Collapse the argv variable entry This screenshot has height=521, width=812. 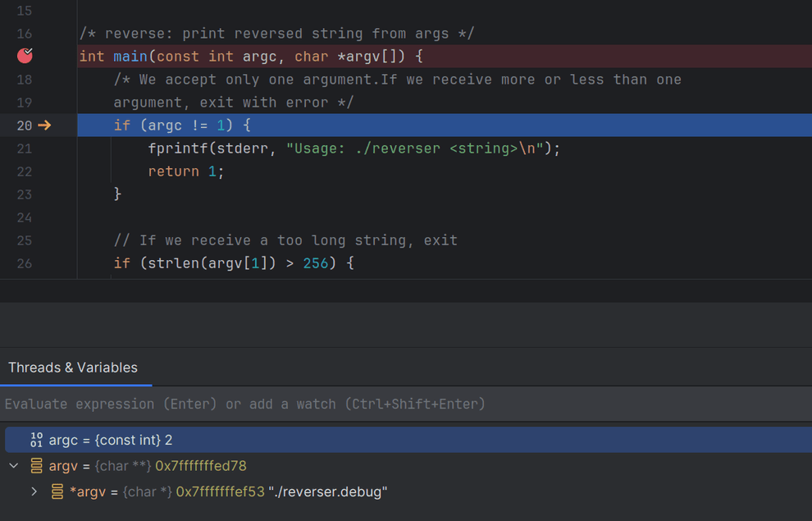12,465
